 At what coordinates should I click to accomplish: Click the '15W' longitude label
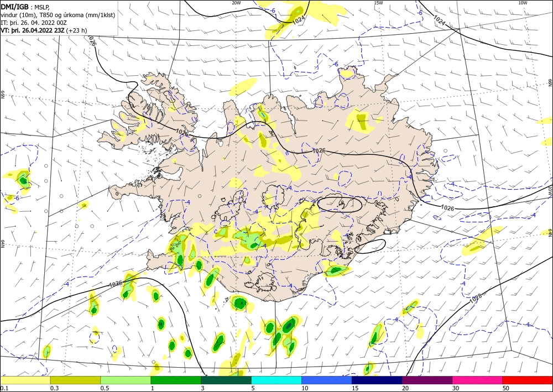point(378,3)
